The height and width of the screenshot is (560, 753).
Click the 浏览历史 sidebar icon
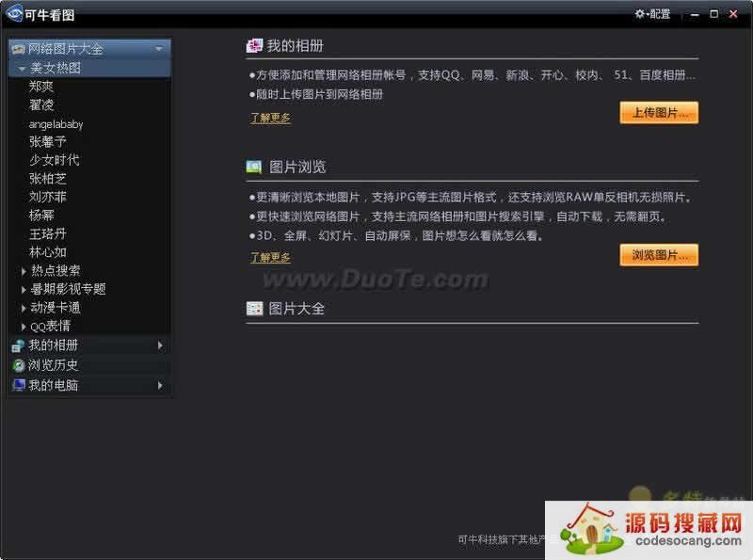(18, 365)
